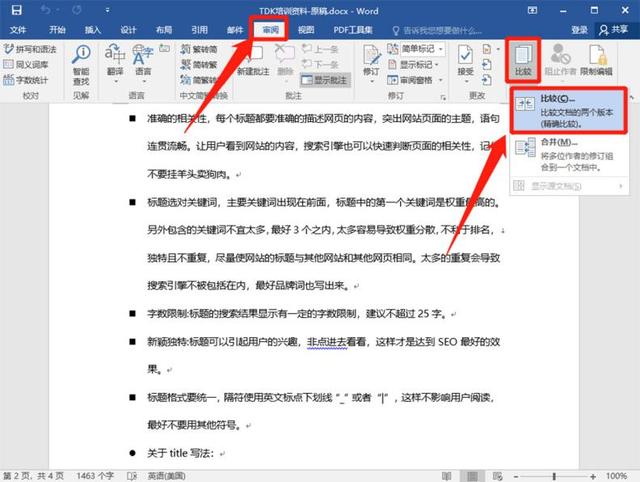Click the 100% zoom level button
This screenshot has width=640, height=482.
[x=616, y=476]
